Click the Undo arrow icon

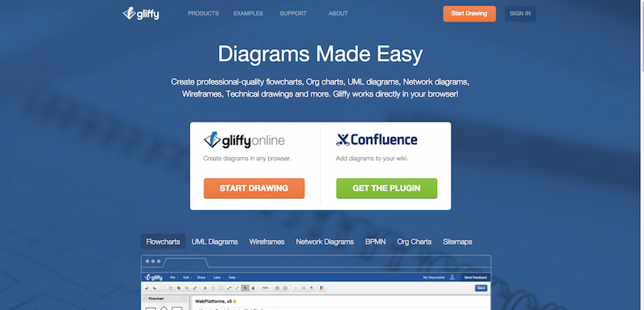pyautogui.click(x=147, y=287)
